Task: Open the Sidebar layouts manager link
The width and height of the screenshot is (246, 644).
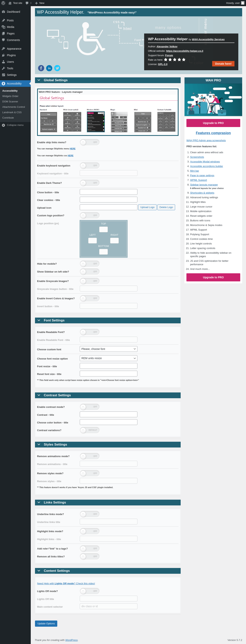Action: click(204, 185)
